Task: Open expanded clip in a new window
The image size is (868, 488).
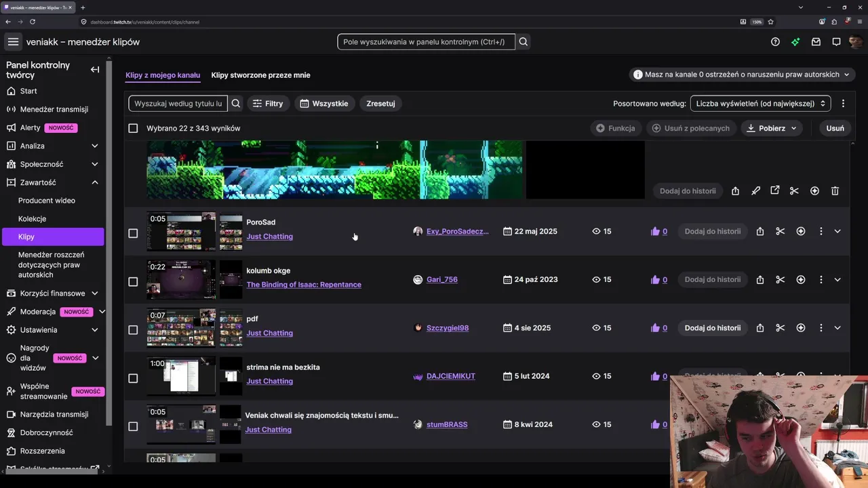Action: (774, 191)
